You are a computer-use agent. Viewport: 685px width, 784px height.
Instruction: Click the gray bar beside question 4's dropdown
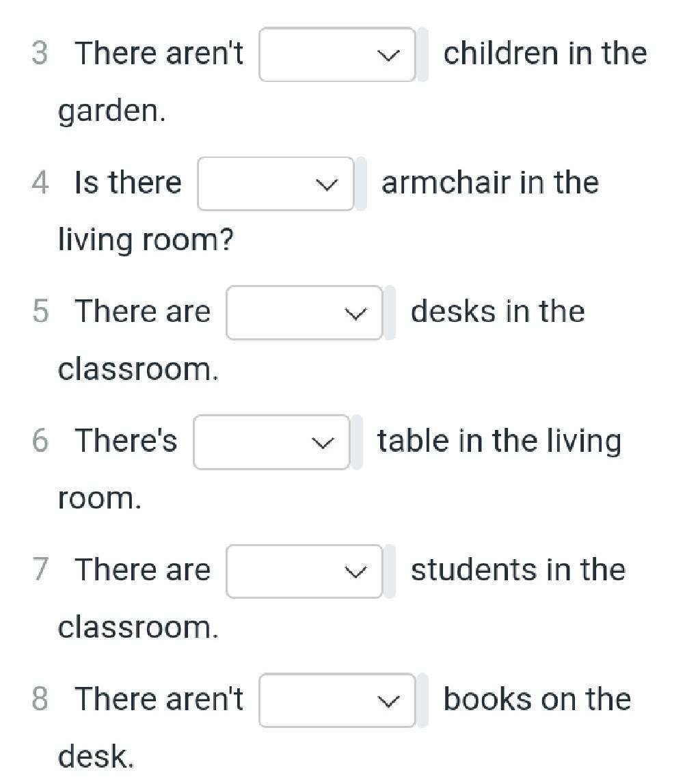(x=361, y=184)
